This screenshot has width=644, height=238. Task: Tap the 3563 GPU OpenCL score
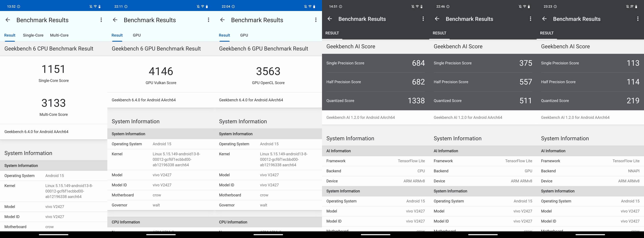tap(268, 71)
